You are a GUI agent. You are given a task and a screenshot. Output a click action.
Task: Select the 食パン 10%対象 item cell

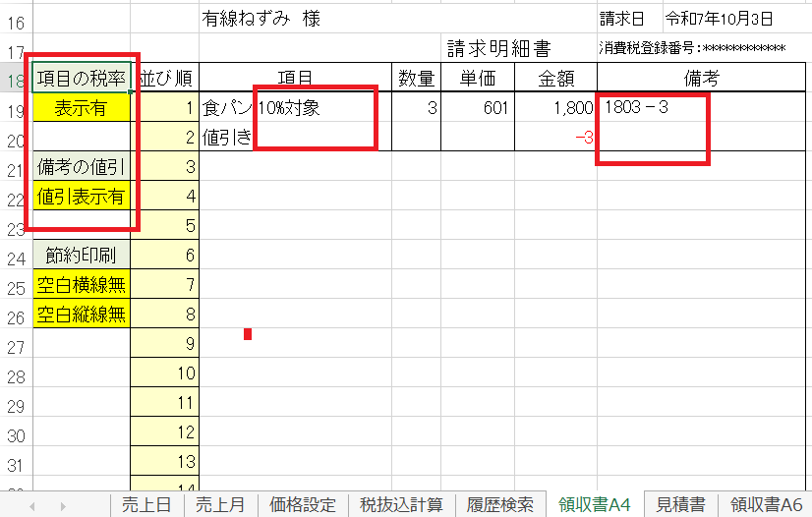point(295,108)
